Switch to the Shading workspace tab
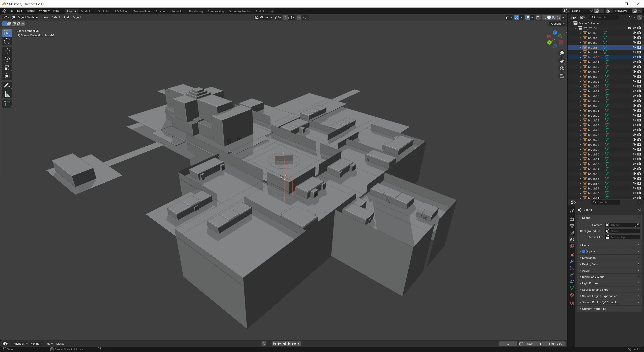Image resolution: width=644 pixels, height=352 pixels. pos(161,12)
